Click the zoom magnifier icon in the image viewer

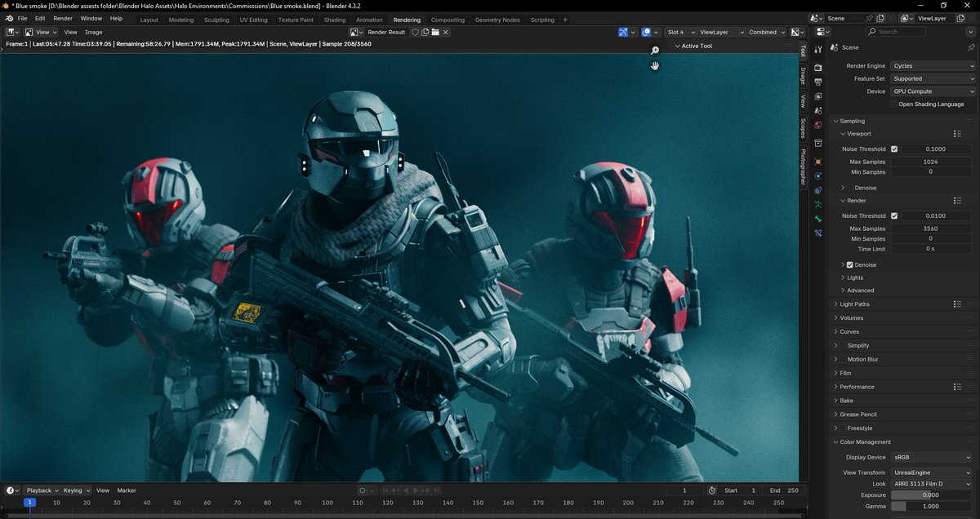655,51
